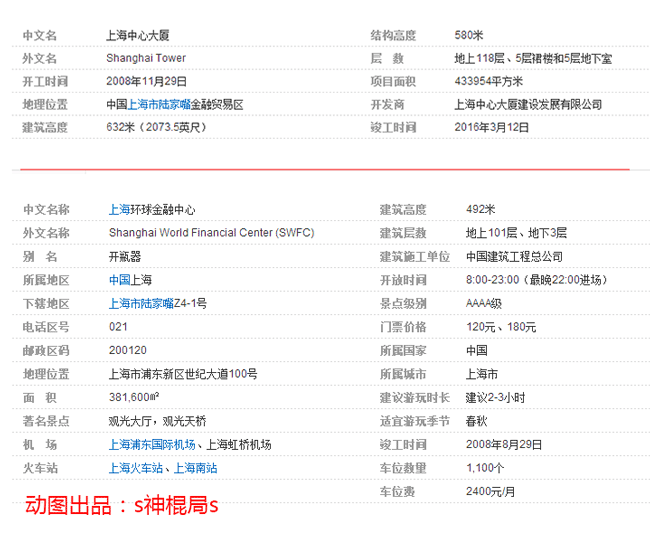
Task: Select the area value 381,600㎡
Action: pos(134,397)
